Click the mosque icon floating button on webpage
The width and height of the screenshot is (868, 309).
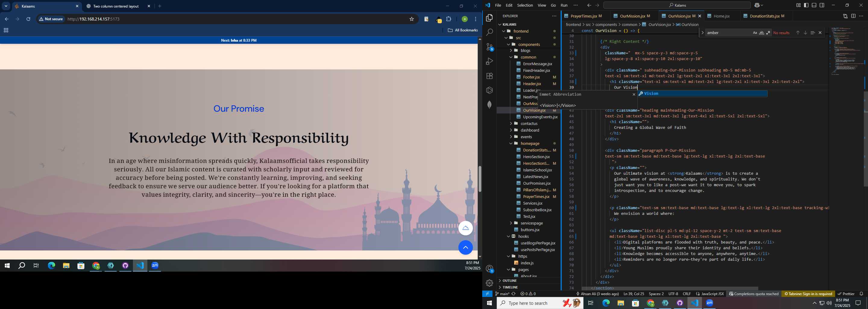coord(465,228)
